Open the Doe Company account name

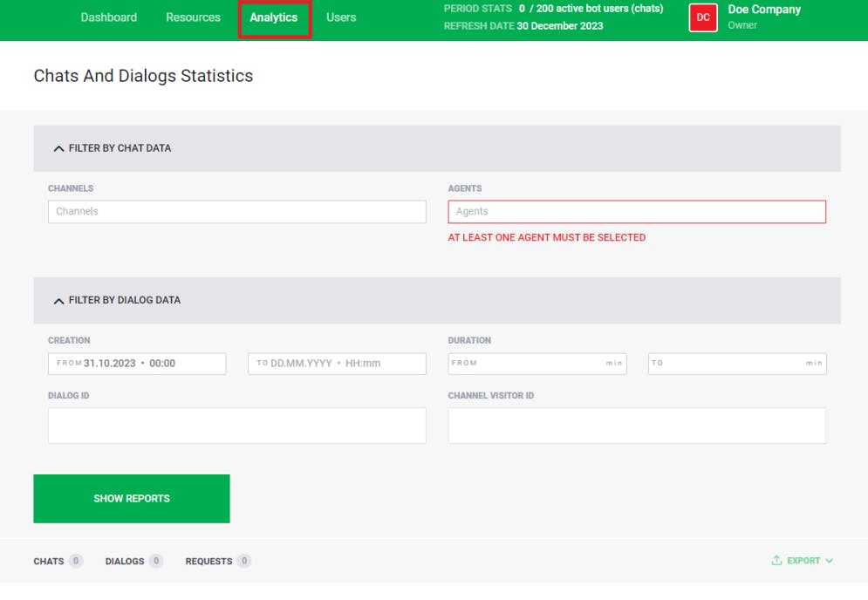[764, 10]
